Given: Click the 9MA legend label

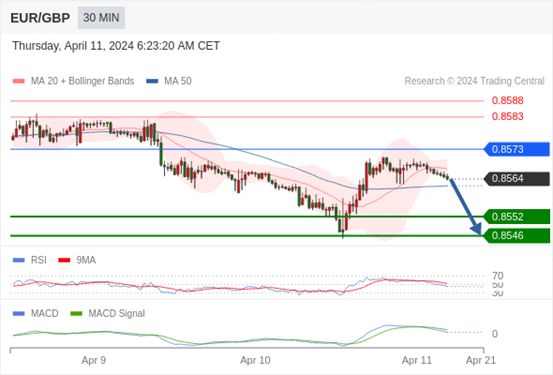Looking at the screenshot, I should (86, 260).
